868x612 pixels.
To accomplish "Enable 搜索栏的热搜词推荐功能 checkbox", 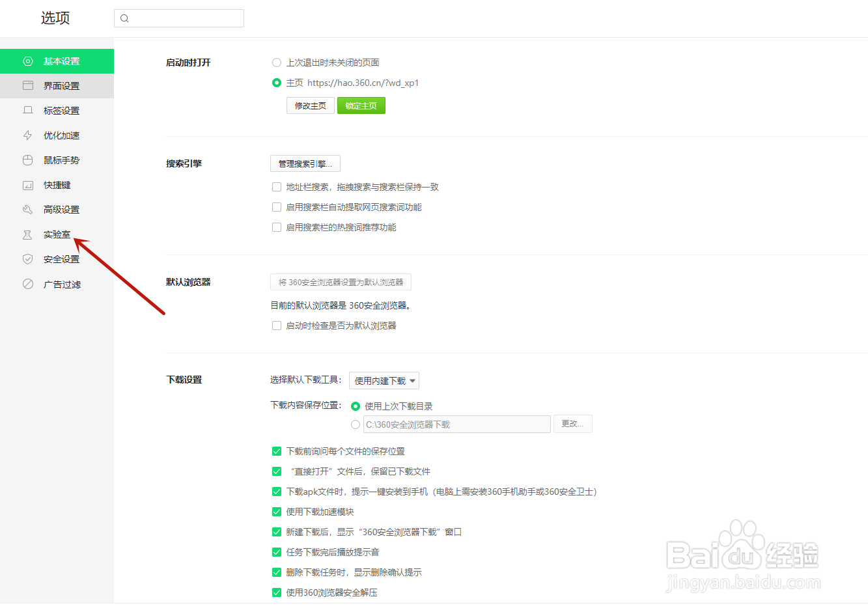I will 277,227.
